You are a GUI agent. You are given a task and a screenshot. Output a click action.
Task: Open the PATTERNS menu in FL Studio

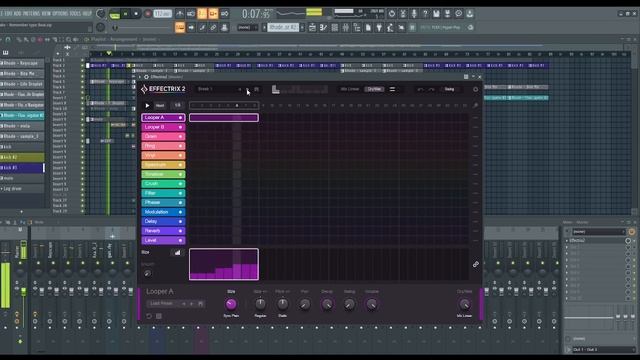pos(31,13)
